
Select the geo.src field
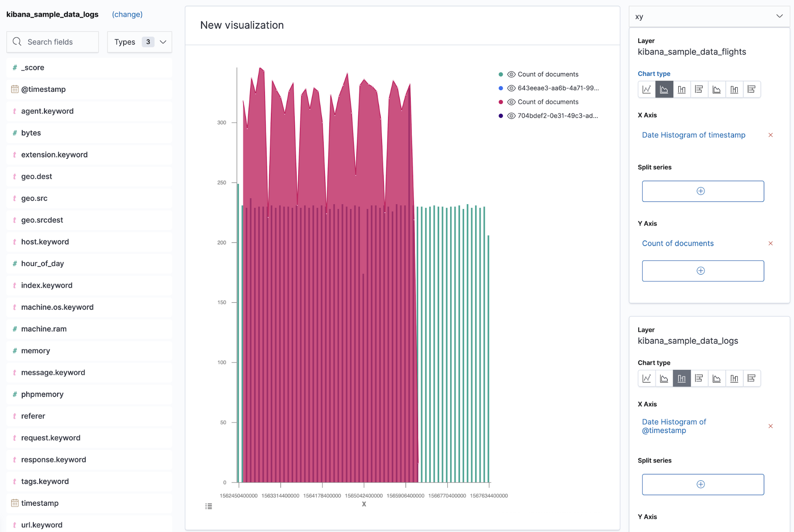(x=89, y=198)
